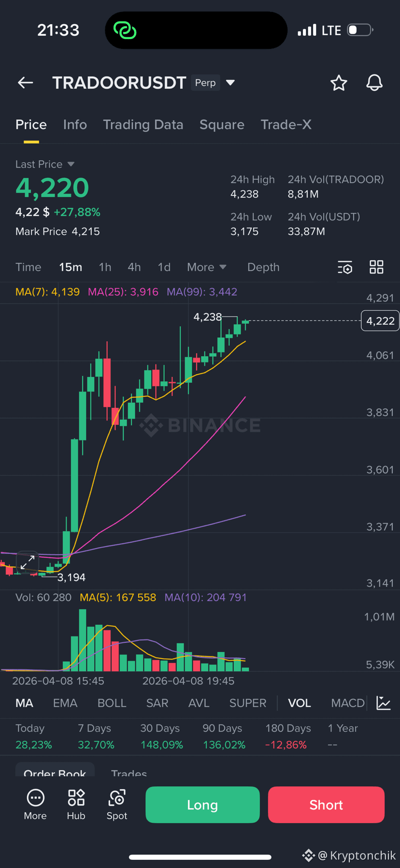The image size is (400, 868).
Task: Toggle the SUPER indicator
Action: click(248, 703)
